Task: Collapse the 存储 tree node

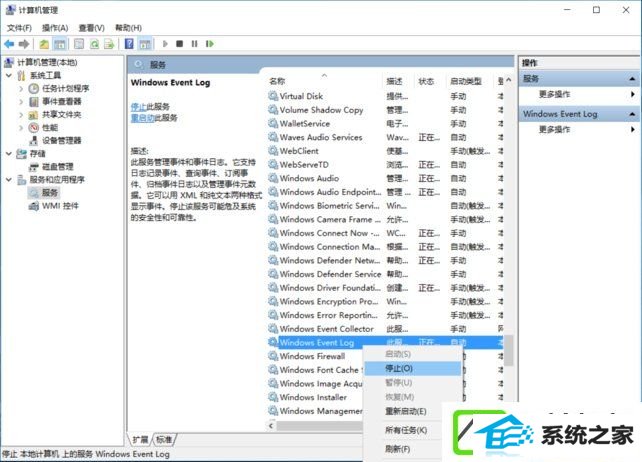Action: click(9, 154)
